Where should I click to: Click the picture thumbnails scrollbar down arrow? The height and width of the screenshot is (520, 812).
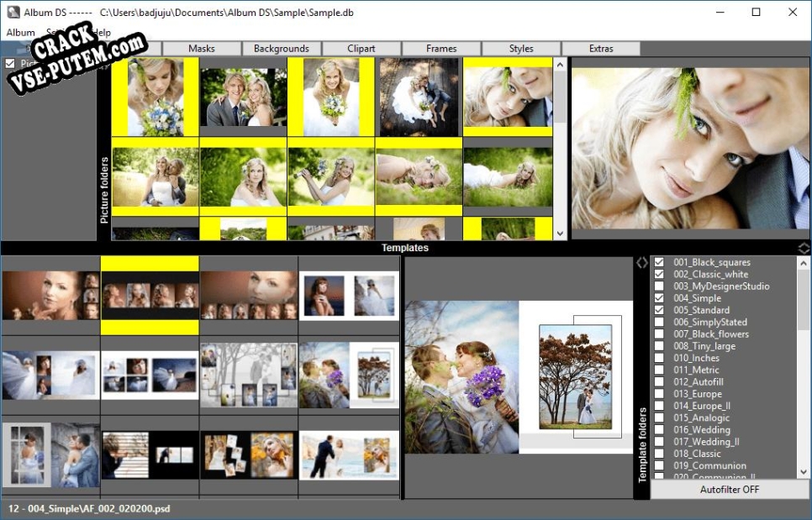click(x=560, y=234)
